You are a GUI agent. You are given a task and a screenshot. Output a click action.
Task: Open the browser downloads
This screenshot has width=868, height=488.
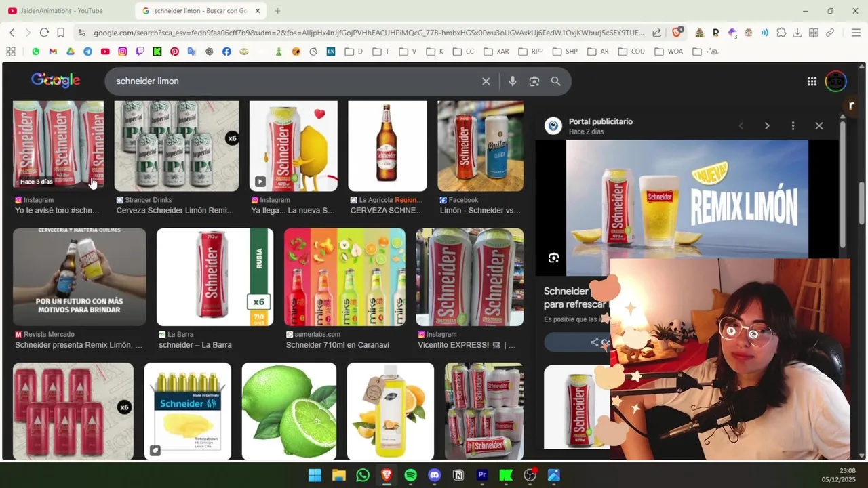(x=797, y=33)
